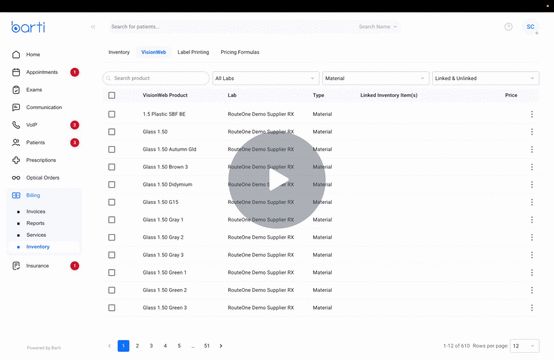This screenshot has height=360, width=554.
Task: Switch to the Pricing Formulas tab
Action: (x=240, y=52)
